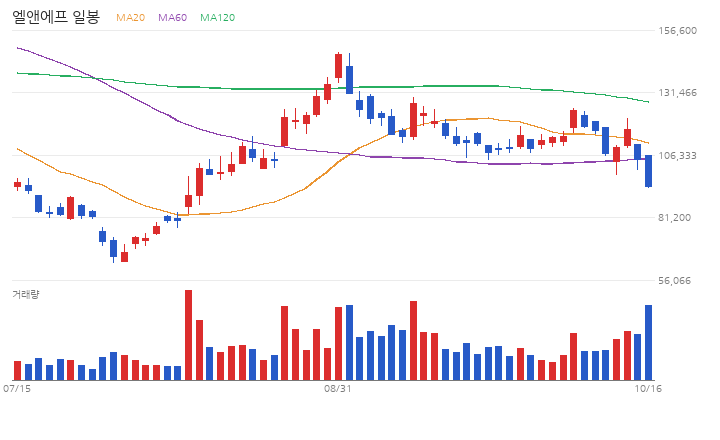Click the first red volume bar at 07/15
Viewport: 720px width, 440px height.
coord(17,370)
